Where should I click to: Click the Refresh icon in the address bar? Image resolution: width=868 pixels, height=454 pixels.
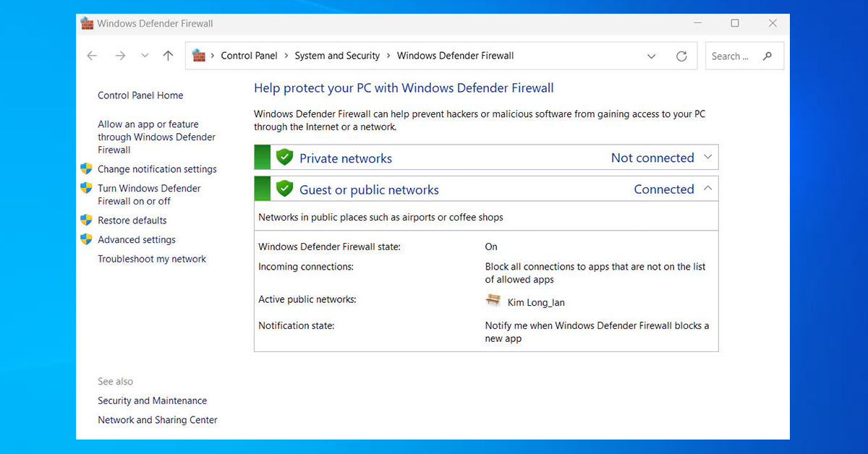click(x=681, y=56)
